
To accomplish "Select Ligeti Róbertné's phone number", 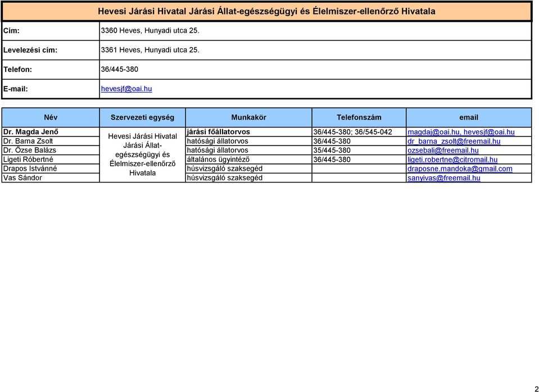I will (332, 159).
